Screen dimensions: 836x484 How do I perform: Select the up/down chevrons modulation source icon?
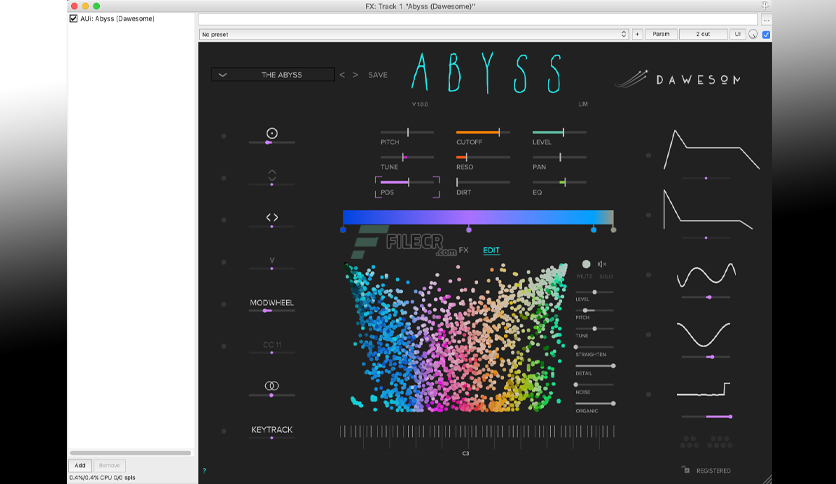point(272,175)
